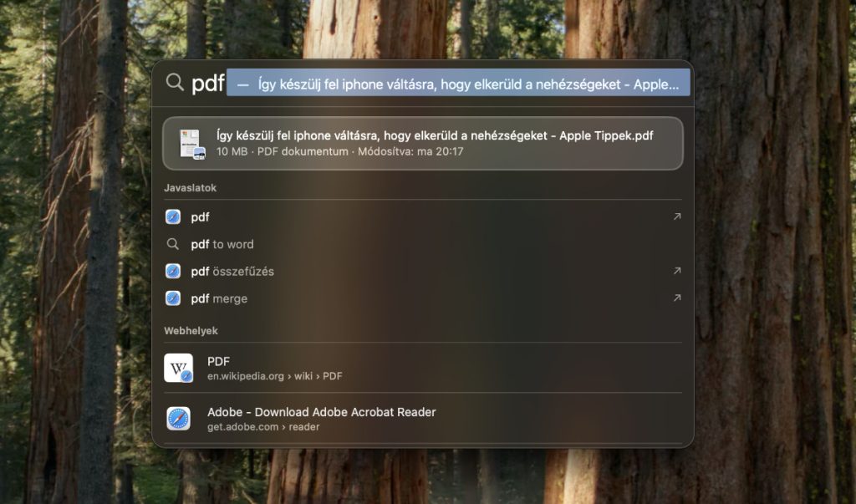Image resolution: width=856 pixels, height=504 pixels.
Task: Open arrow icon for 'pdf merge'
Action: (x=677, y=298)
